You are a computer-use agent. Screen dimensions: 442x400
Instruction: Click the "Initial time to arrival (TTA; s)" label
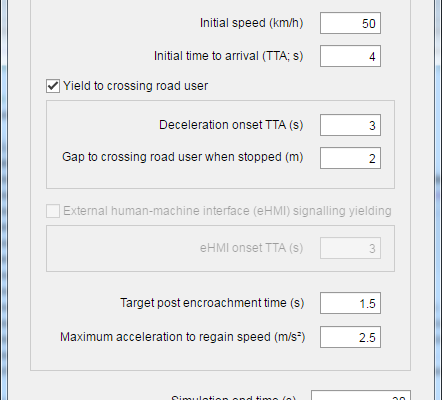pos(229,56)
